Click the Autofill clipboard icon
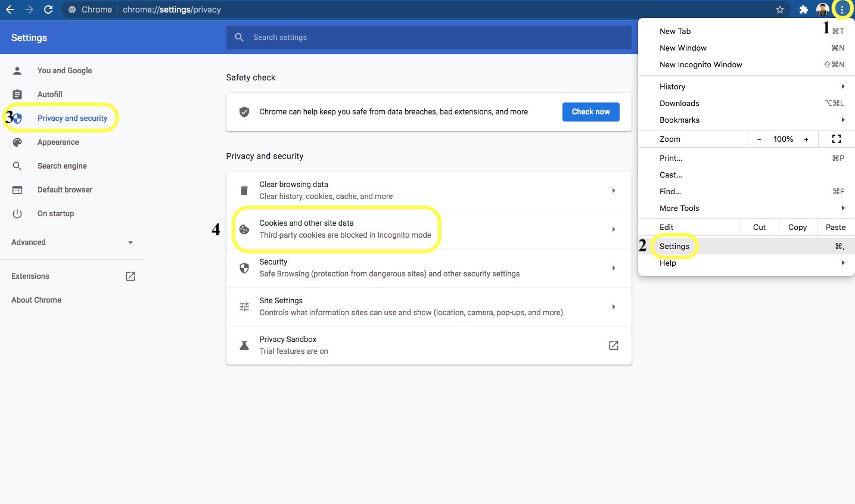This screenshot has height=504, width=855. pos(17,95)
